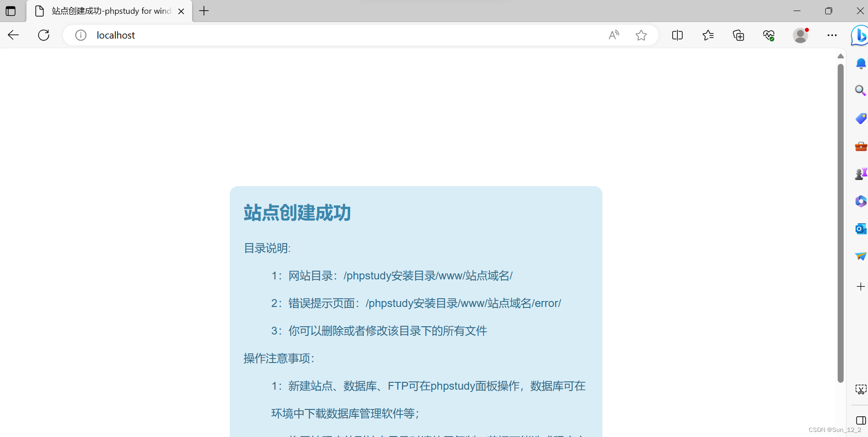This screenshot has width=868, height=437.
Task: Minimize the browser window
Action: [x=797, y=11]
